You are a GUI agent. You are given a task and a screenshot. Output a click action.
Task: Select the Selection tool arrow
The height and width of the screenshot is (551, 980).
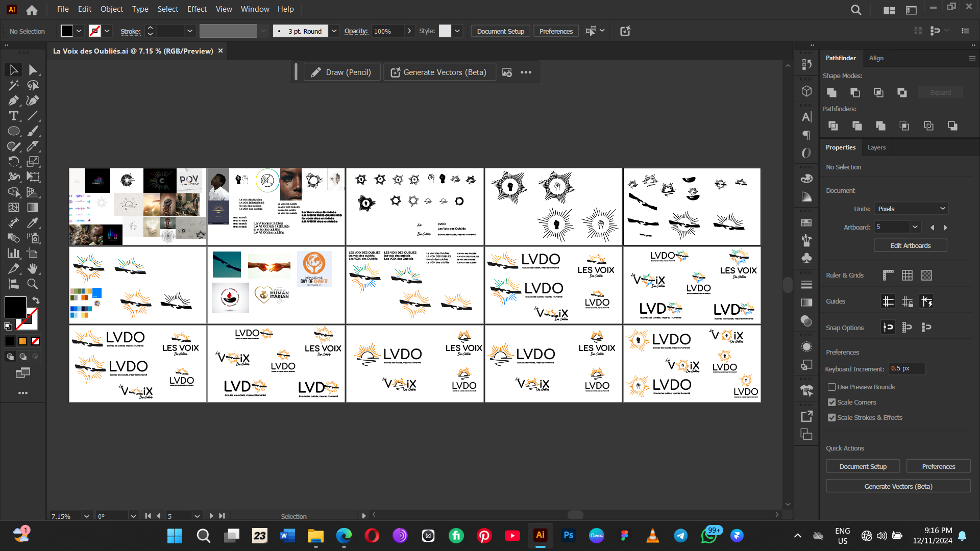click(x=14, y=70)
